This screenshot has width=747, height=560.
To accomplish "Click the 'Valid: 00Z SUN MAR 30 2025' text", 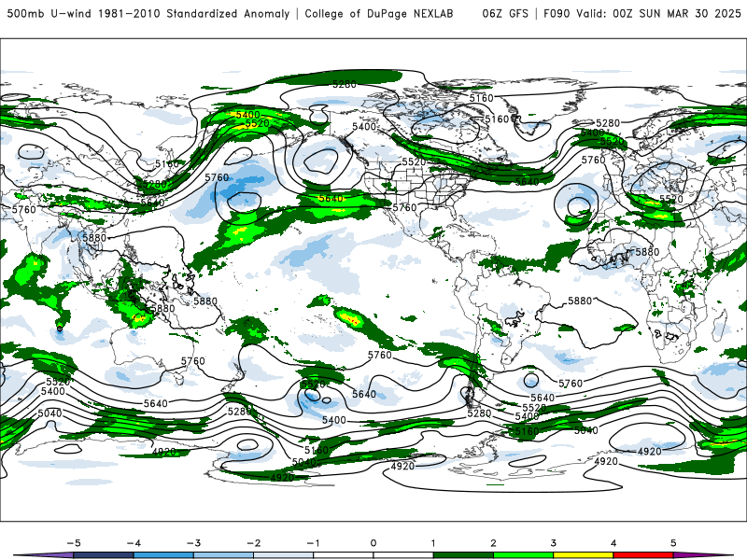I will click(658, 13).
